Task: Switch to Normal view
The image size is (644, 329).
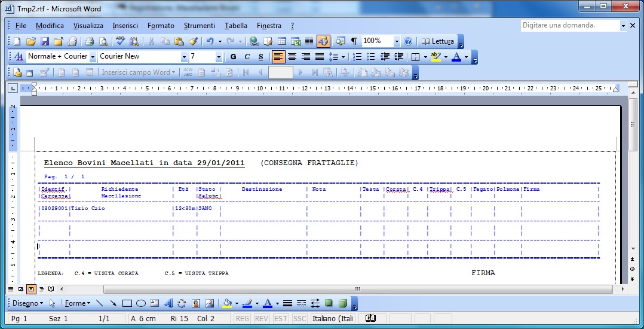Action: [11, 289]
